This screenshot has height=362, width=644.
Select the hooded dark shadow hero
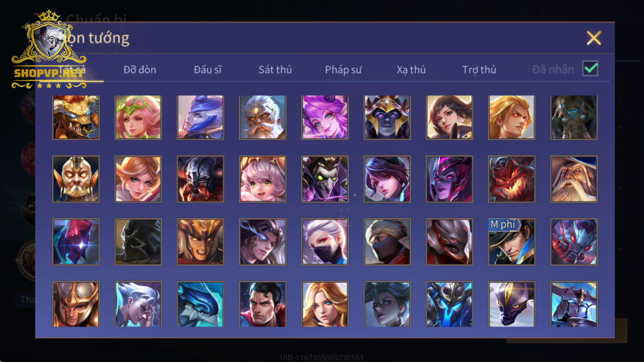coord(138,242)
